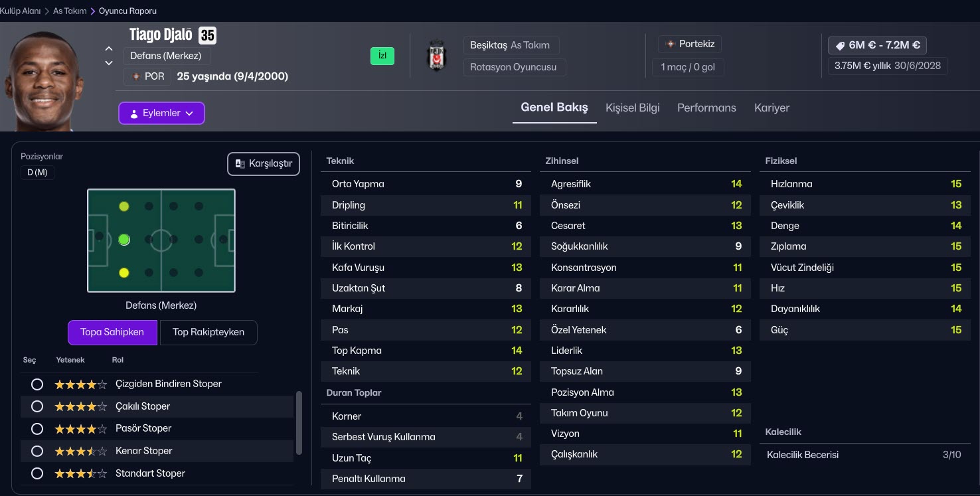Select the Standart Stoper role radio
980x496 pixels.
click(x=37, y=473)
